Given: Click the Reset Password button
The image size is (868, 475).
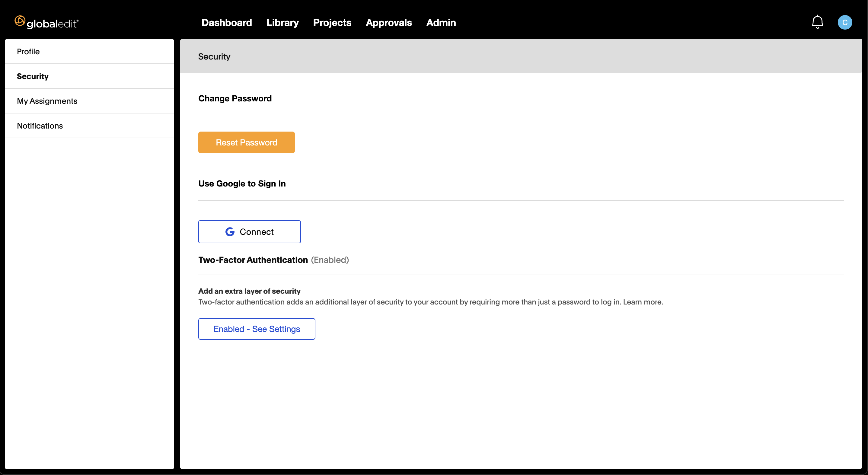Looking at the screenshot, I should (x=246, y=142).
